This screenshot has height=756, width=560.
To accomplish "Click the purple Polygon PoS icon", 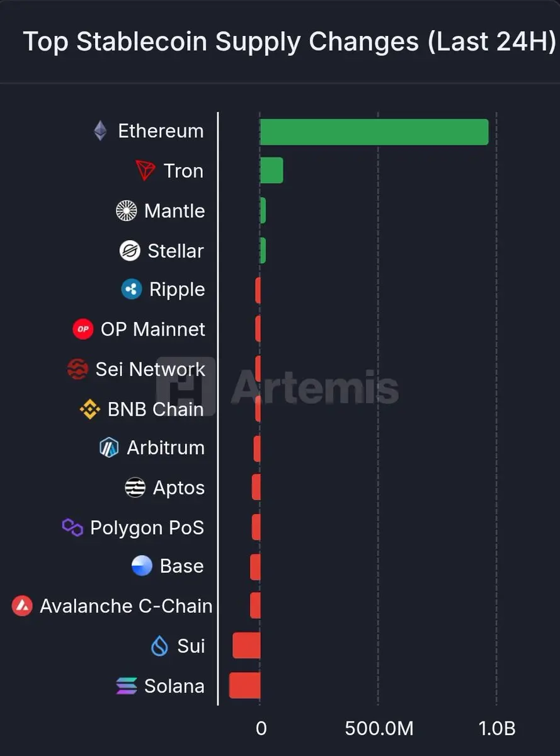I will (x=72, y=527).
